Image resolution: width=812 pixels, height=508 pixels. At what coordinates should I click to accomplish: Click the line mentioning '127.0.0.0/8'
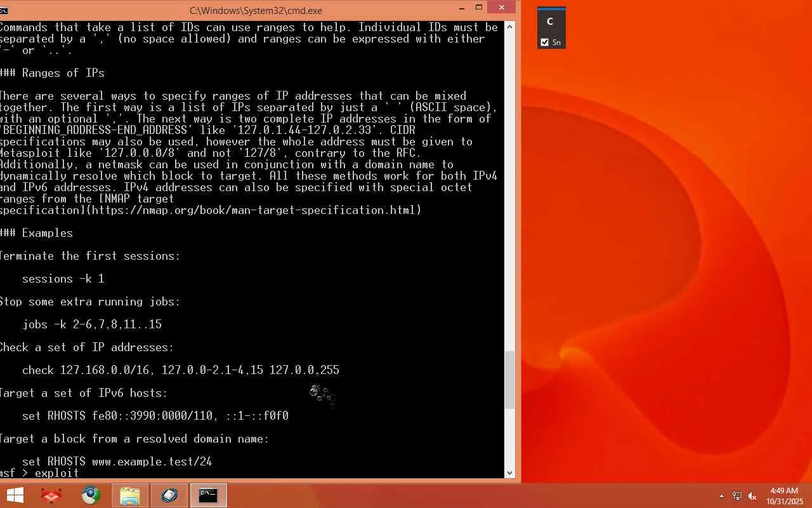211,153
